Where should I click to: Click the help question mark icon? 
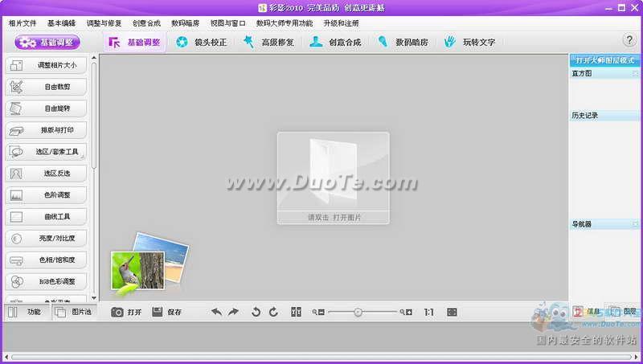point(629,40)
